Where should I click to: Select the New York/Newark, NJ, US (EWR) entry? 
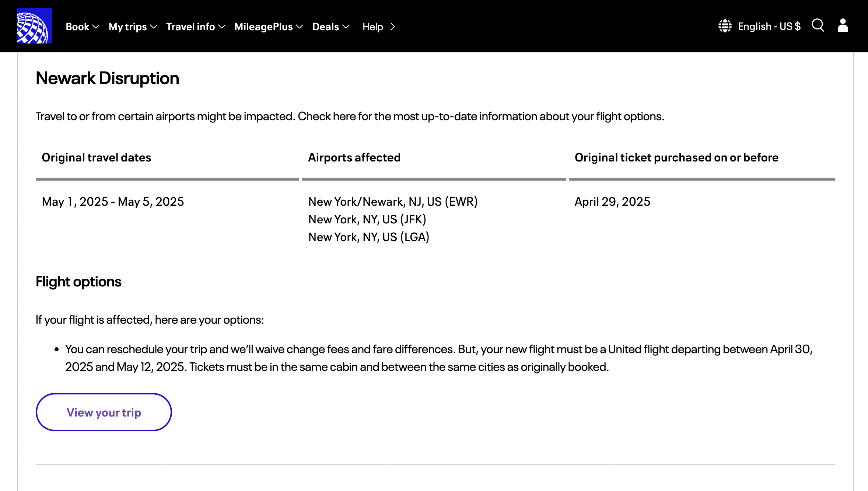pyautogui.click(x=393, y=202)
